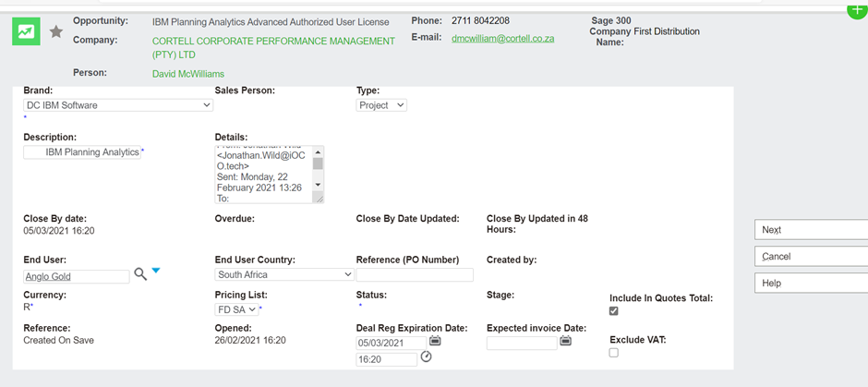Click the green opportunity chart icon

26,31
